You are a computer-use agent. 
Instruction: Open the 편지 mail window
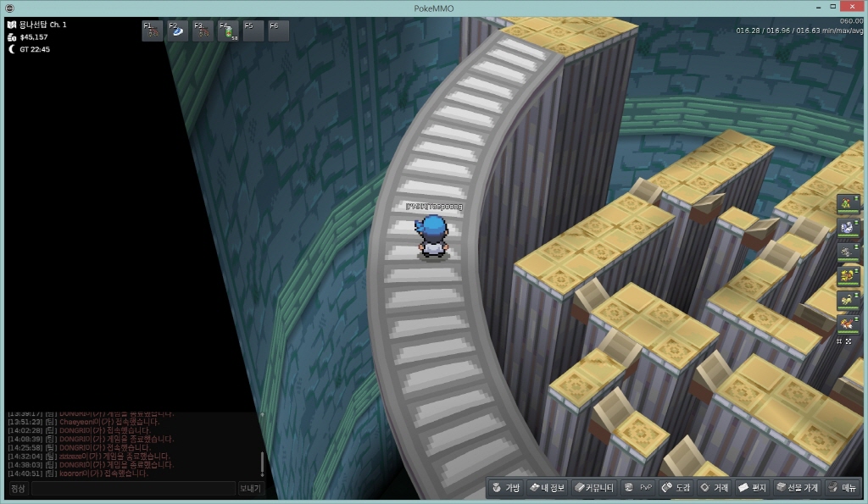pyautogui.click(x=752, y=488)
